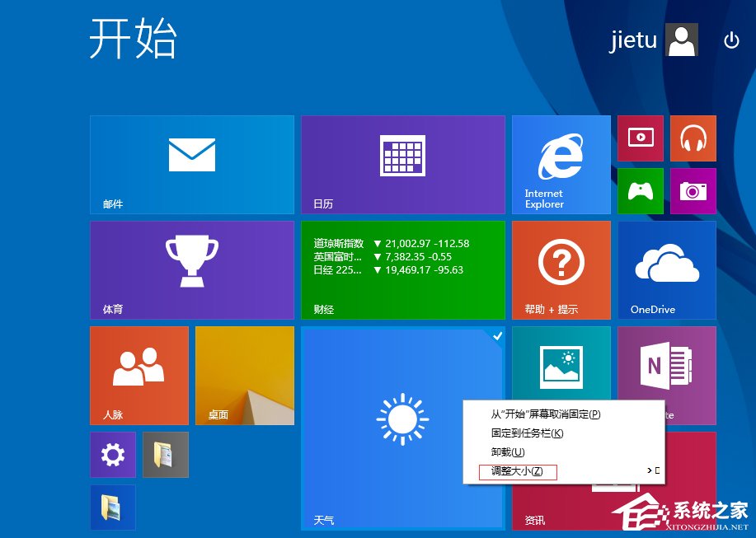The image size is (756, 538).
Task: Launch the Internet Explorer tile
Action: (561, 165)
